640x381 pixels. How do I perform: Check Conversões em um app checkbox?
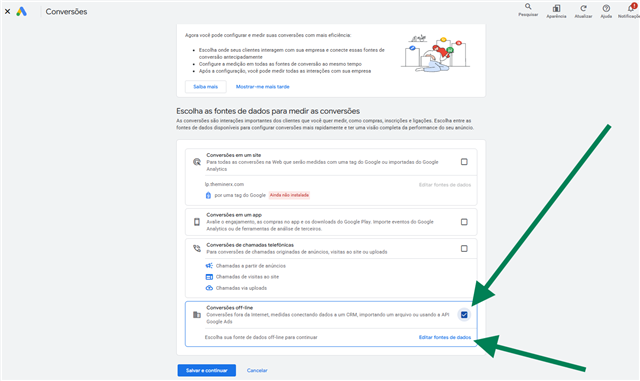tap(464, 222)
